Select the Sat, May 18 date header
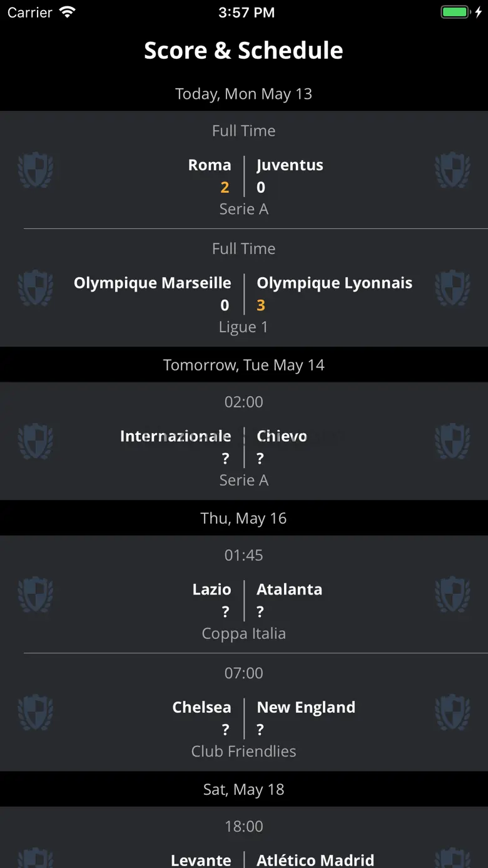488x868 pixels. (x=244, y=789)
